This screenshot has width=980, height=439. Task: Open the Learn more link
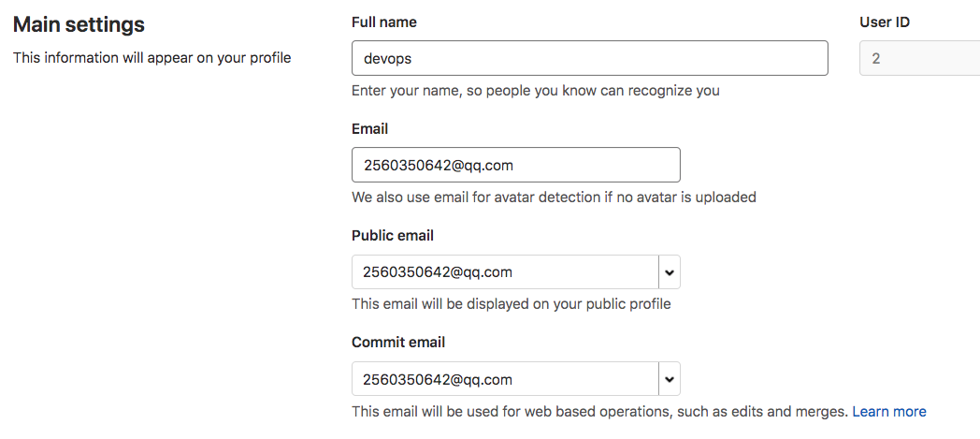889,411
